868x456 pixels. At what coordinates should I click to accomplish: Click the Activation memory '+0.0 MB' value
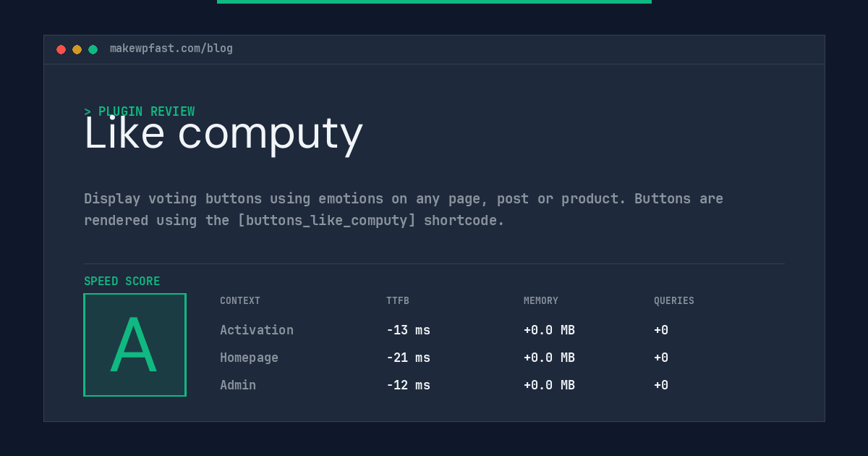point(549,330)
